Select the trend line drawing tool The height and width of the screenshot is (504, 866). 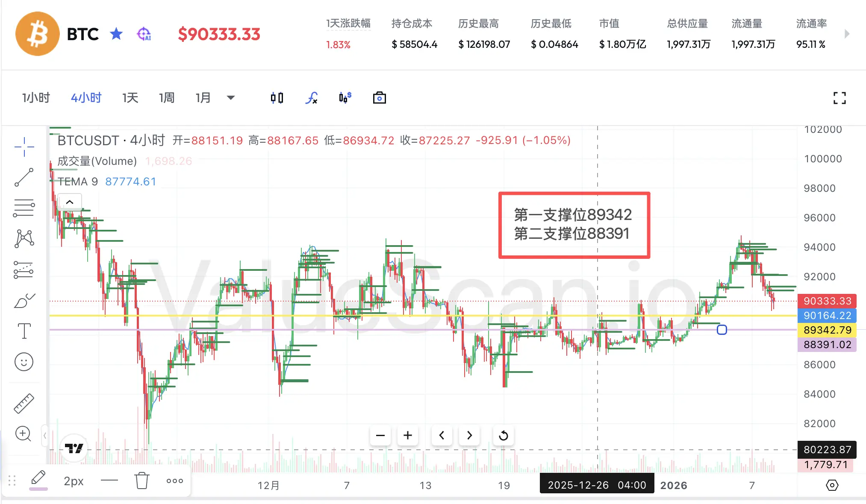(24, 177)
